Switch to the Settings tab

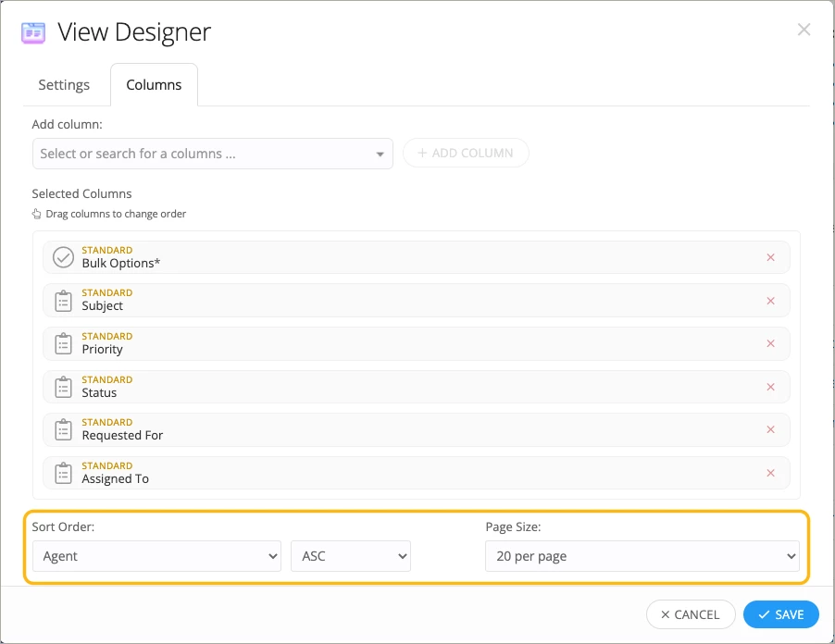(x=64, y=85)
